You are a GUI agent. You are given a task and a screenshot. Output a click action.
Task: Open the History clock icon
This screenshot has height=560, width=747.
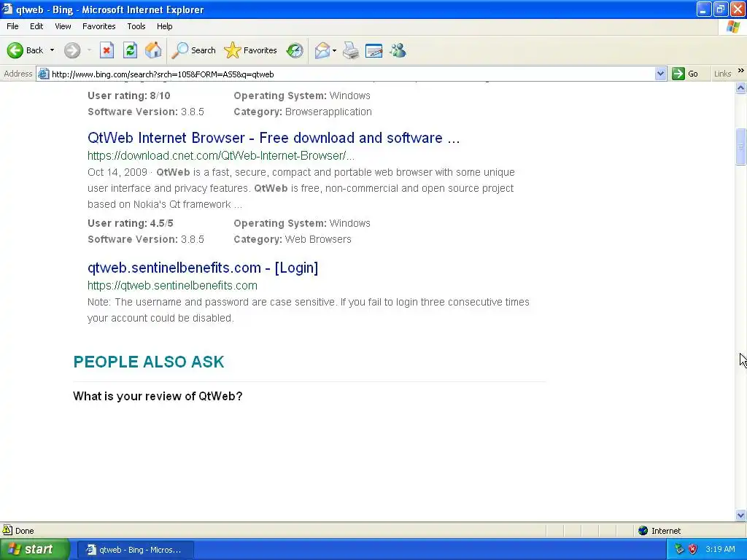295,50
